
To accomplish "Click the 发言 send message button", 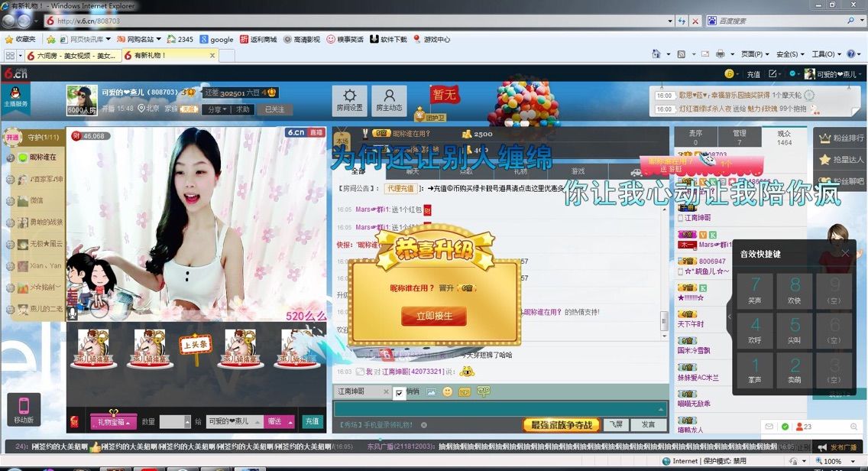I will [648, 424].
